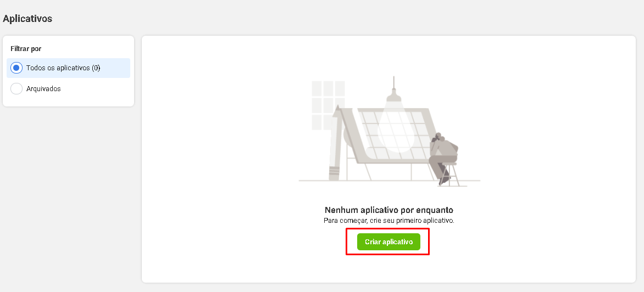The width and height of the screenshot is (644, 292).
Task: Click the empty area below Criar aplicativo
Action: coord(388,268)
